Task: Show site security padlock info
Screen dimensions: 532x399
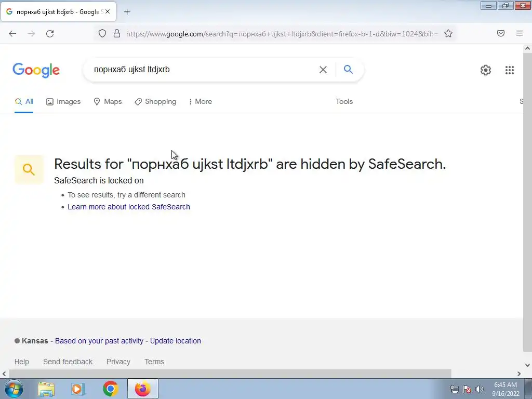Action: tap(117, 33)
